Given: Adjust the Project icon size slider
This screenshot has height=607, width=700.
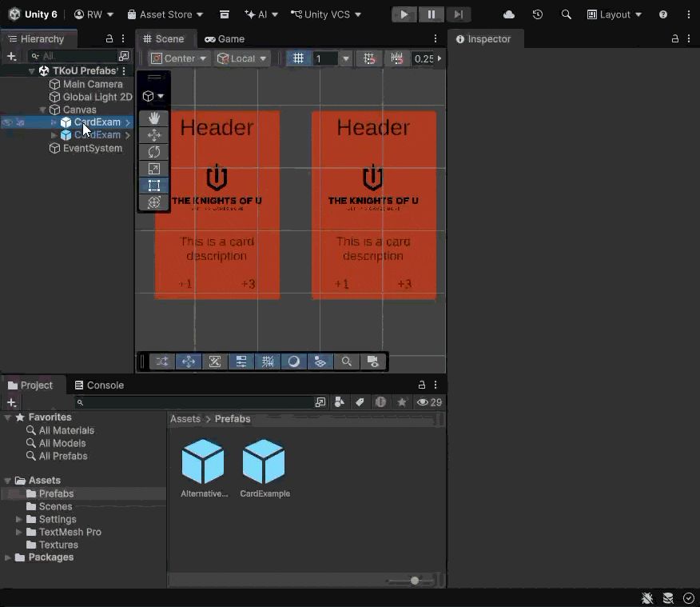Looking at the screenshot, I should point(415,581).
